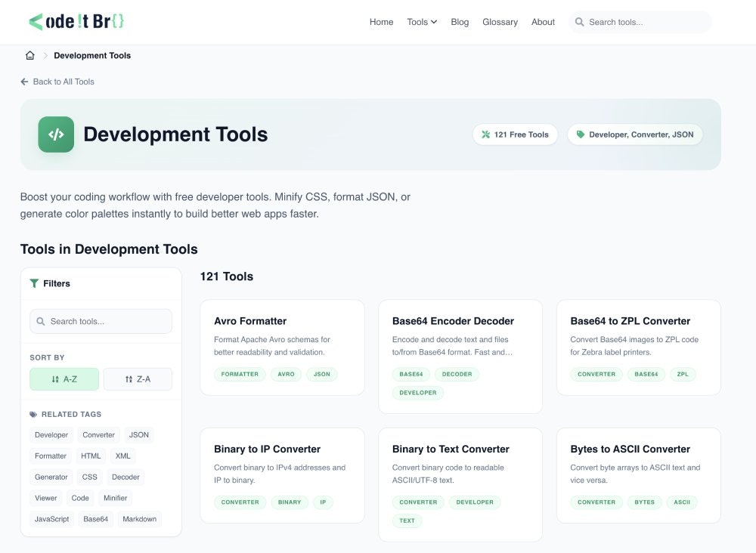Click the magnifier icon in the navbar search bar

(578, 22)
